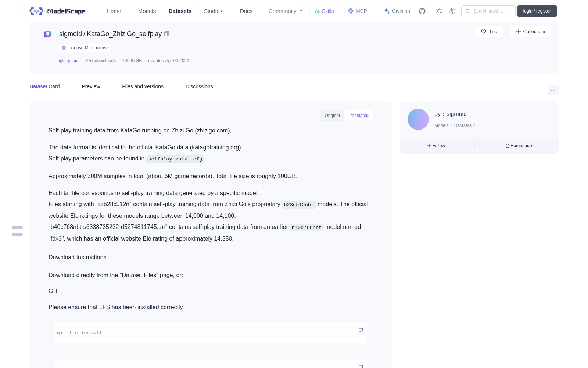Open the Studios section
Screen dimensions: 588x368
click(213, 11)
